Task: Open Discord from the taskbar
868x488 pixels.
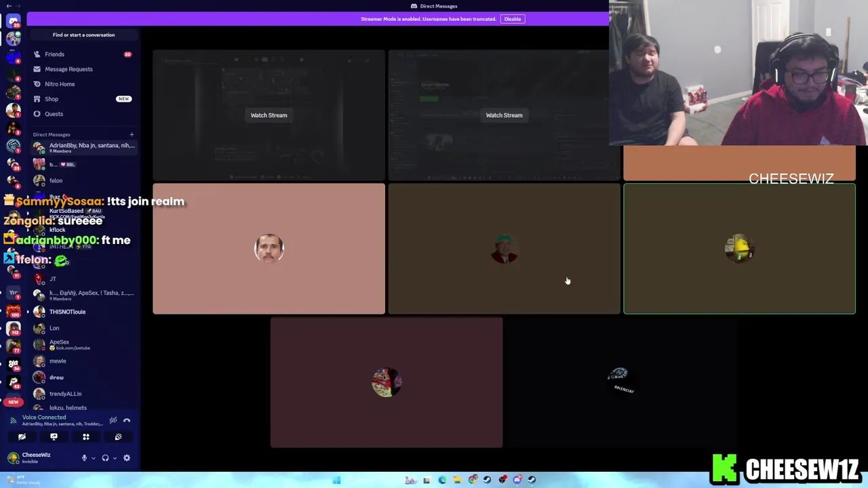Action: pyautogui.click(x=517, y=480)
